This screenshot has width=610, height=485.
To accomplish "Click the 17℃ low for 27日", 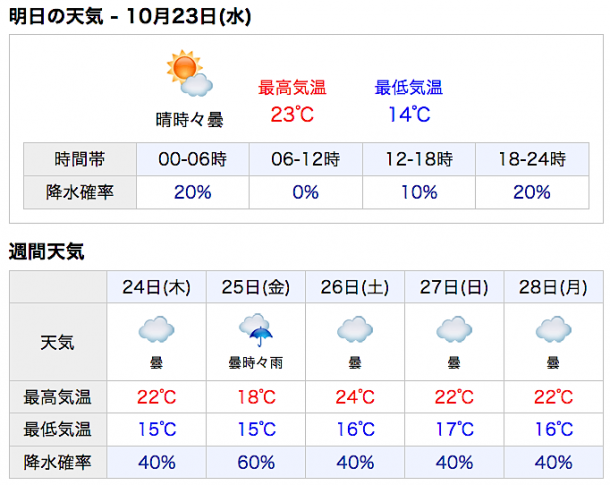I will point(454,429).
